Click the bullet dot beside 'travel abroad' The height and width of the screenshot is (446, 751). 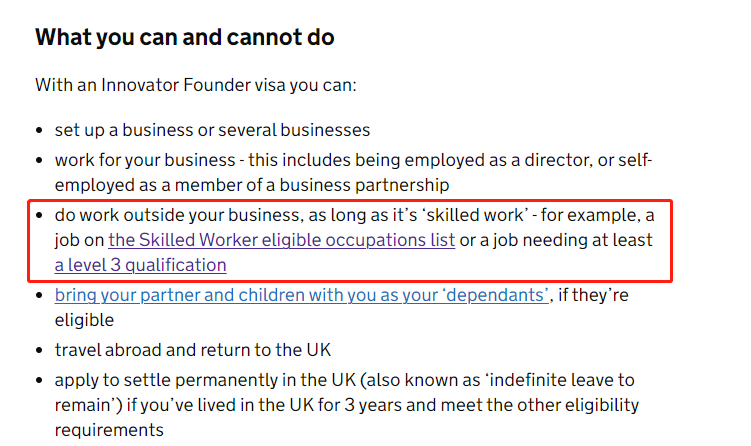click(39, 350)
